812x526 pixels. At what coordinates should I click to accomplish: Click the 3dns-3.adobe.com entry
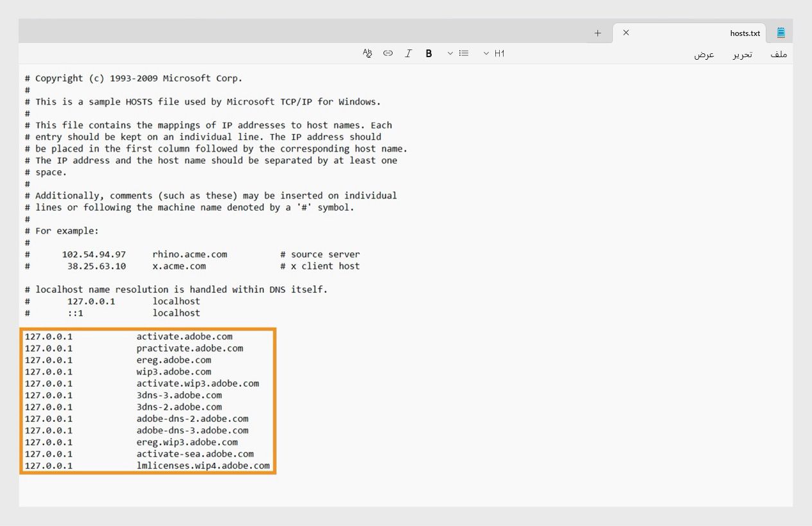[x=179, y=395]
